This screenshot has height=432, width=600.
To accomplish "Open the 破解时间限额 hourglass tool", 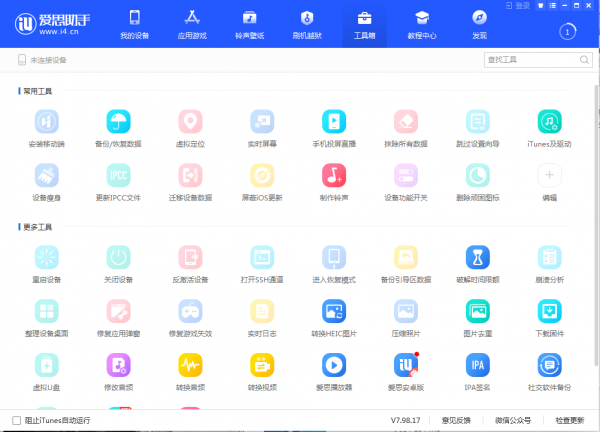I will (x=477, y=257).
